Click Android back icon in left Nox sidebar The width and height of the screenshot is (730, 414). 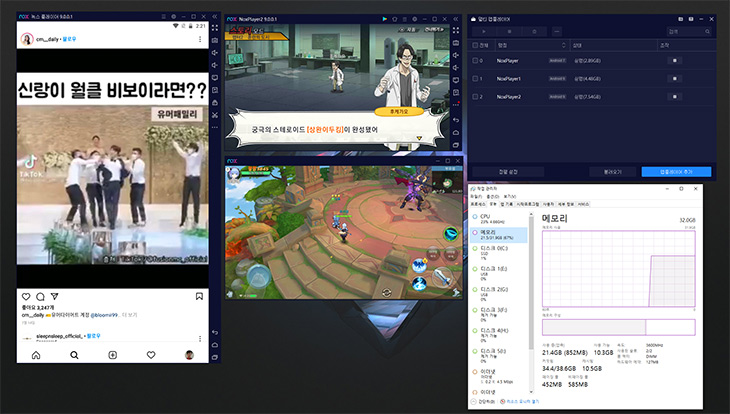tap(215, 333)
